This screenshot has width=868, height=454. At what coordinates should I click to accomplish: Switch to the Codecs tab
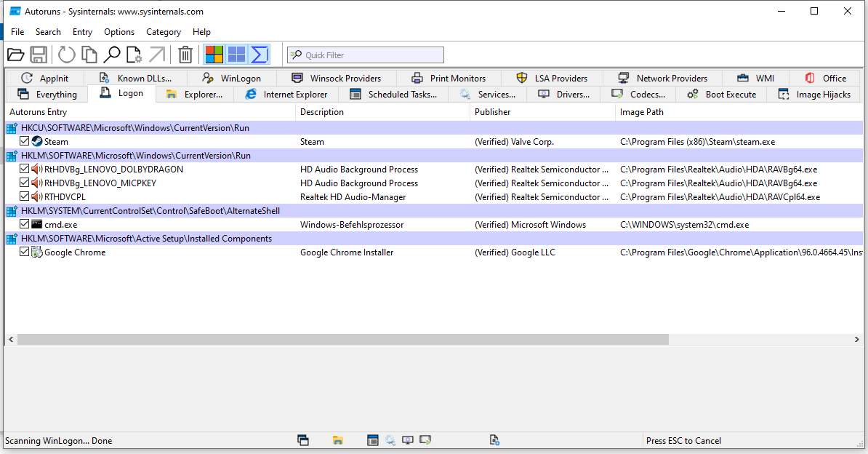pos(638,95)
